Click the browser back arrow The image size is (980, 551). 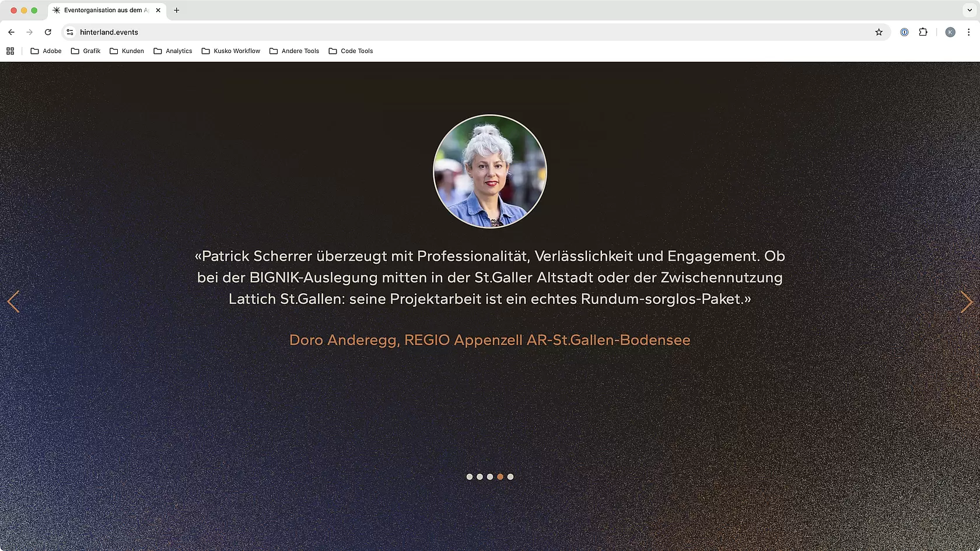click(11, 32)
